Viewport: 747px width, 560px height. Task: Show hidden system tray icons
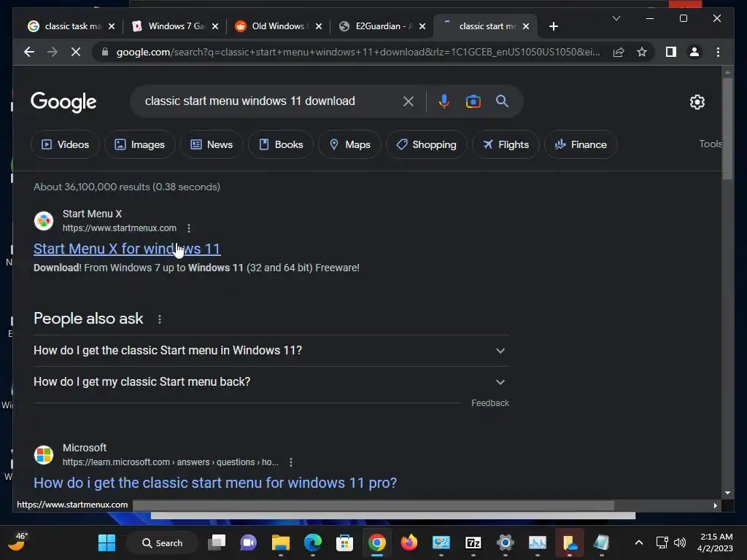(x=639, y=542)
